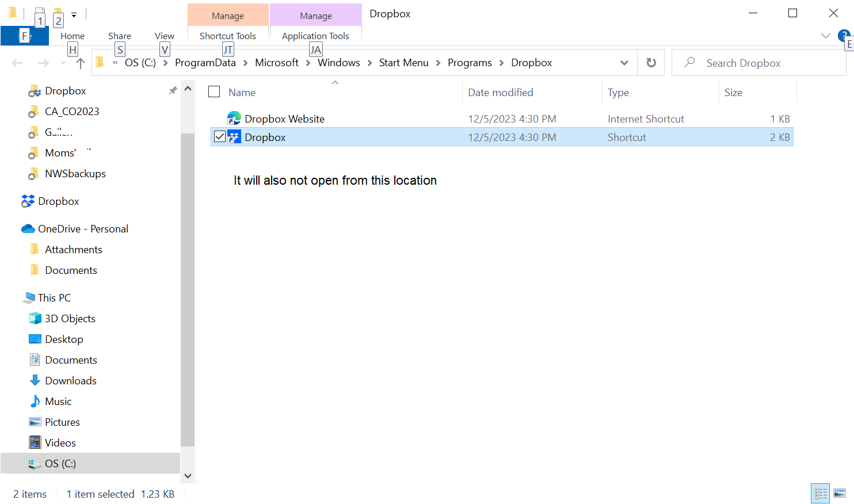Select OneDrive - Personal cloud icon
The image size is (854, 504).
[x=28, y=229]
